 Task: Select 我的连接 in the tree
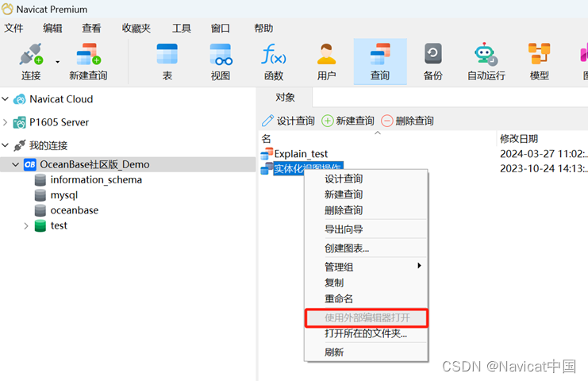click(48, 145)
